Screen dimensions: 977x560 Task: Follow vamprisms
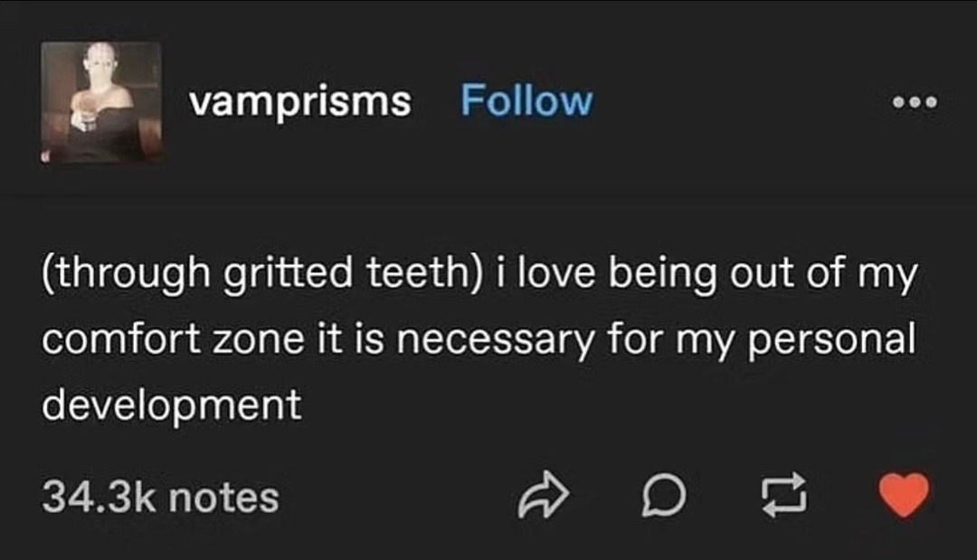click(527, 100)
